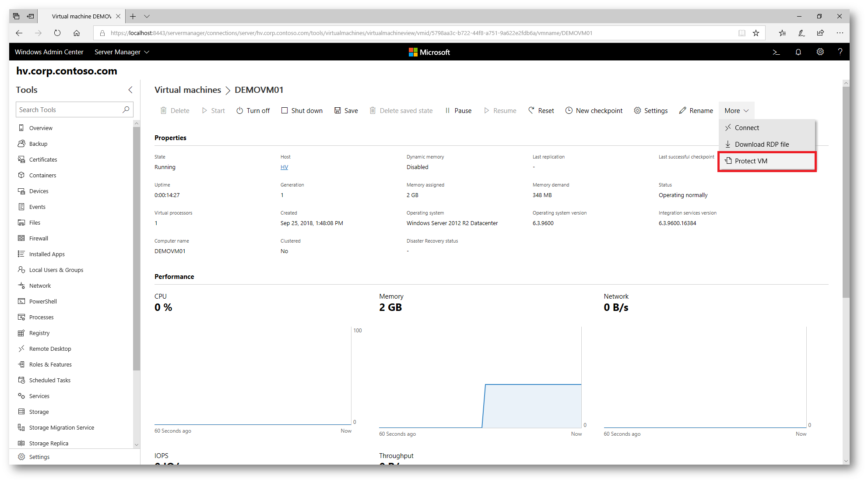Open browser more options ellipsis

tap(840, 33)
